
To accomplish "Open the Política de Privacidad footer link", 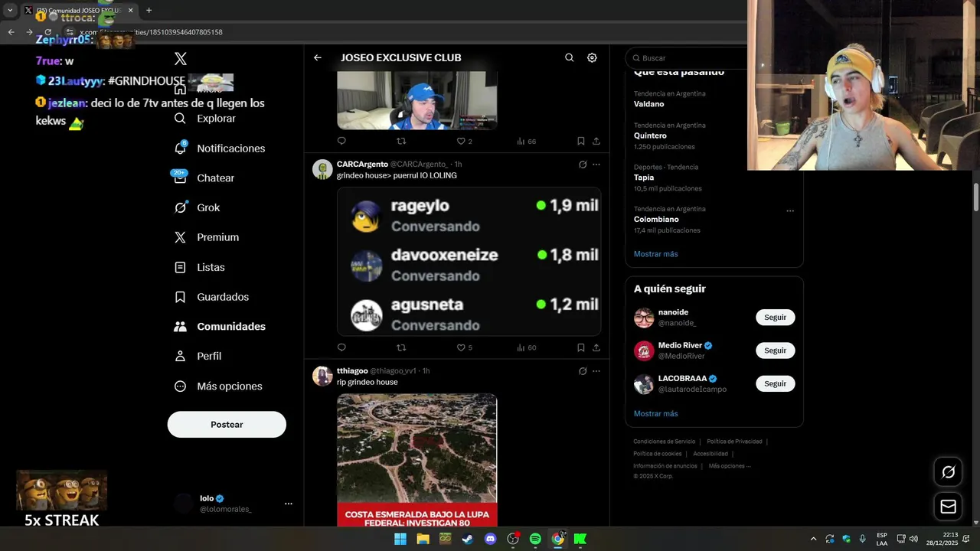I will (734, 442).
